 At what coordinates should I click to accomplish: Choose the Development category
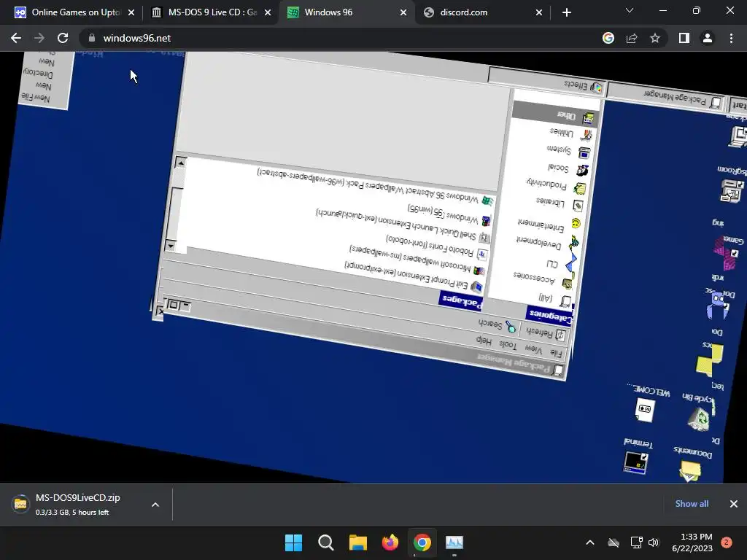pos(547,242)
